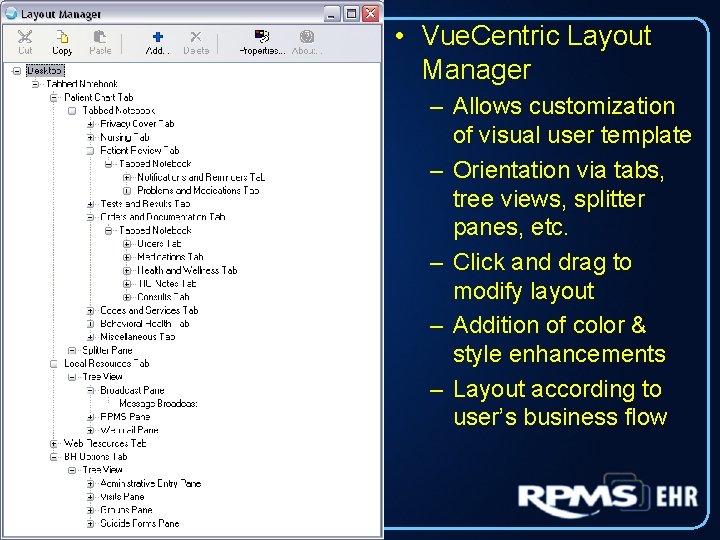Select the Tests and Results Tab item
Image resolution: width=720 pixels, height=540 pixels.
[145, 204]
